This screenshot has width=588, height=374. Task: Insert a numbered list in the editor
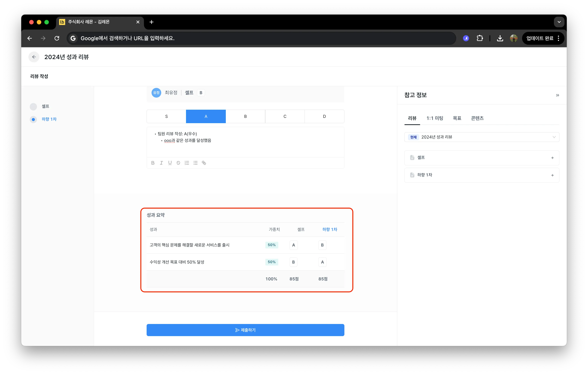tap(187, 163)
